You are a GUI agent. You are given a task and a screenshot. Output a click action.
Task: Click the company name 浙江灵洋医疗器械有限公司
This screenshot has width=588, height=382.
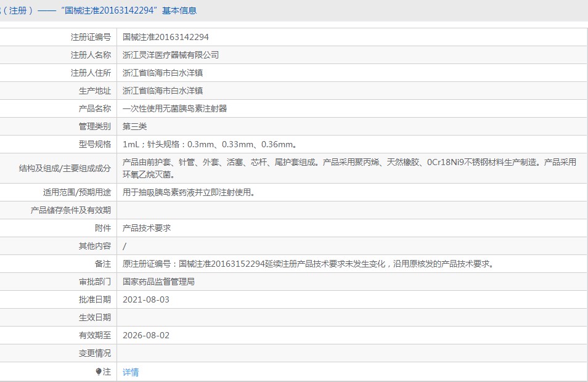[x=171, y=55]
